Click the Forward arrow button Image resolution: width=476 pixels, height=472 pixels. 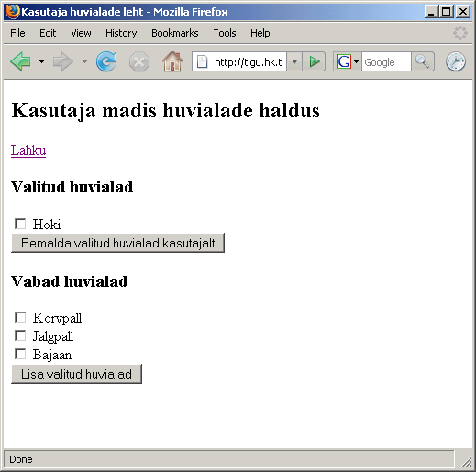click(63, 61)
